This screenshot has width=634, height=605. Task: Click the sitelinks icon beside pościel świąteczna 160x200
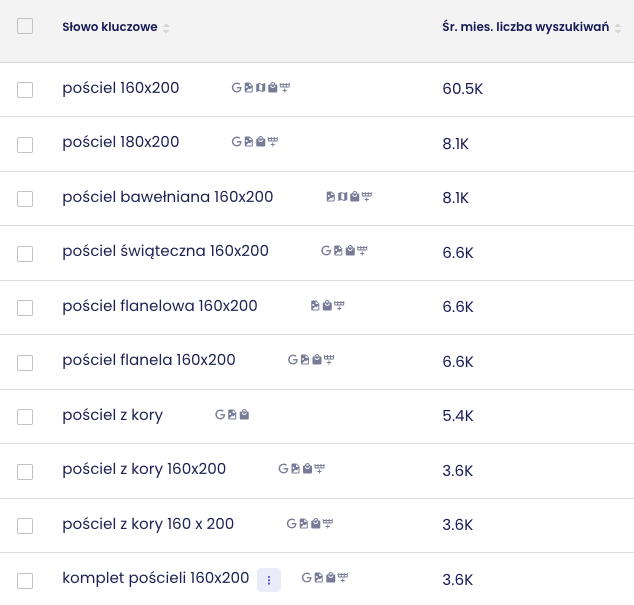point(362,251)
